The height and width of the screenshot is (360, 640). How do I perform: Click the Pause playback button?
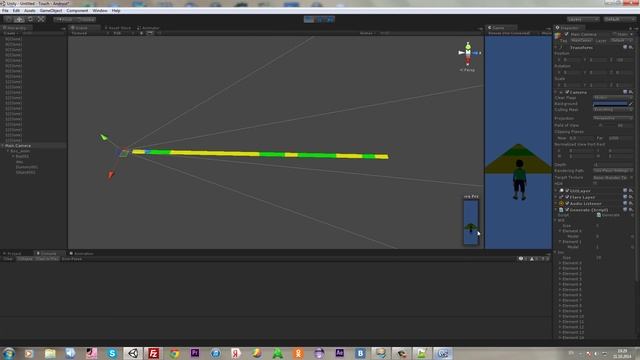pos(320,19)
